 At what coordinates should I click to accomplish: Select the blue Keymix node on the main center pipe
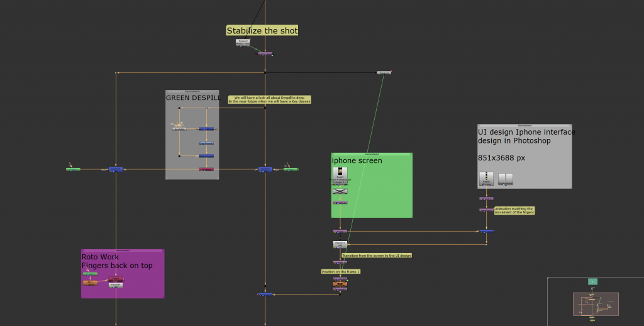[x=265, y=169]
